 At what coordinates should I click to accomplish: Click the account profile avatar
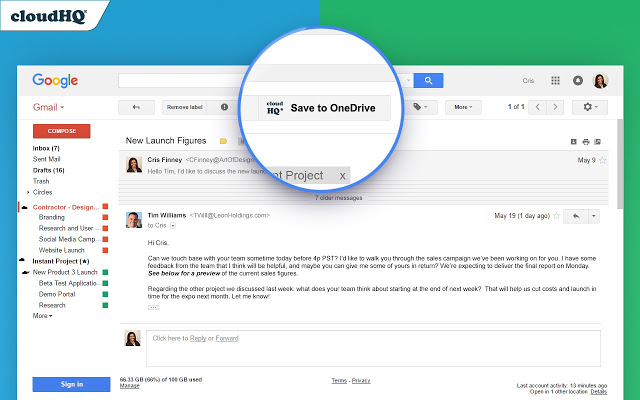[600, 80]
